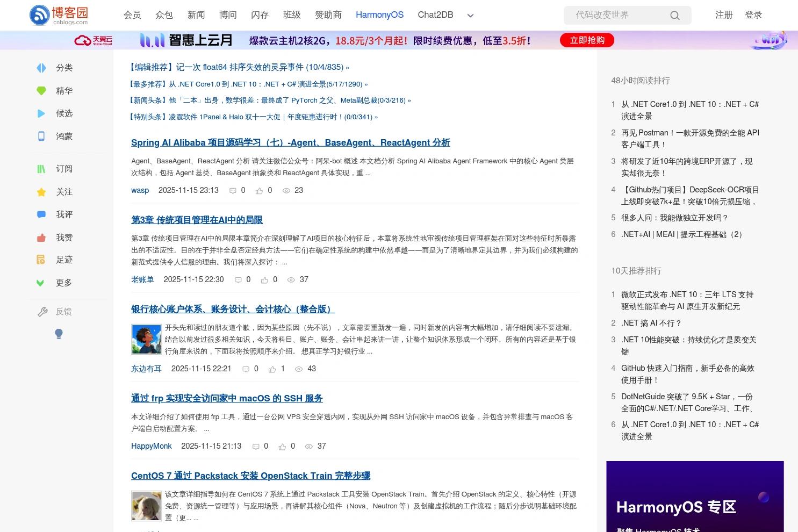Toggle dark mode with the lightbulb icon

59,334
